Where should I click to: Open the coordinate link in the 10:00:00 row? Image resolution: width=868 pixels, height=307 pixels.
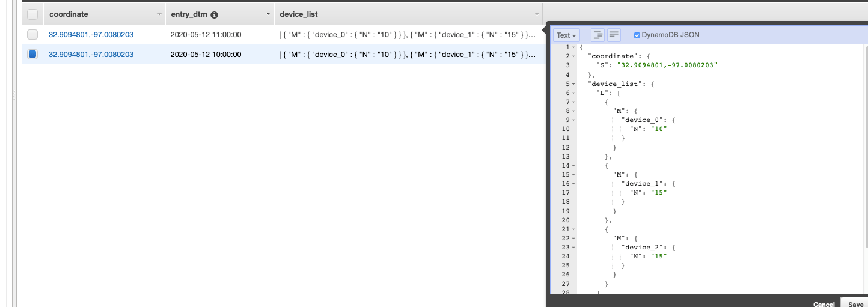91,54
